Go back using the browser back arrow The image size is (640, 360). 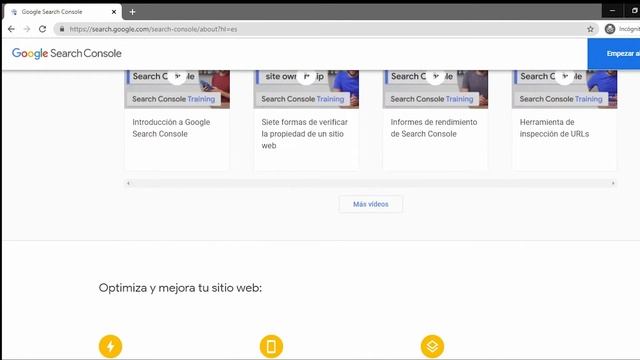[x=11, y=29]
